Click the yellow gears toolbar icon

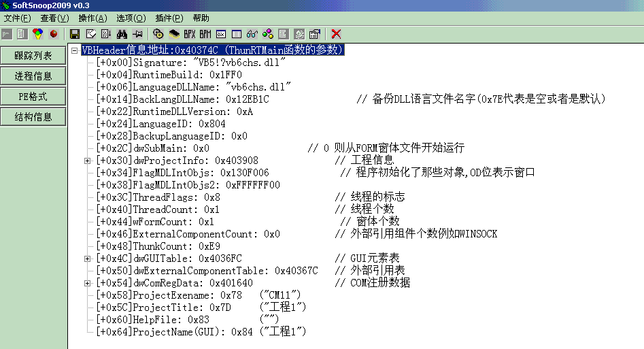(158, 34)
